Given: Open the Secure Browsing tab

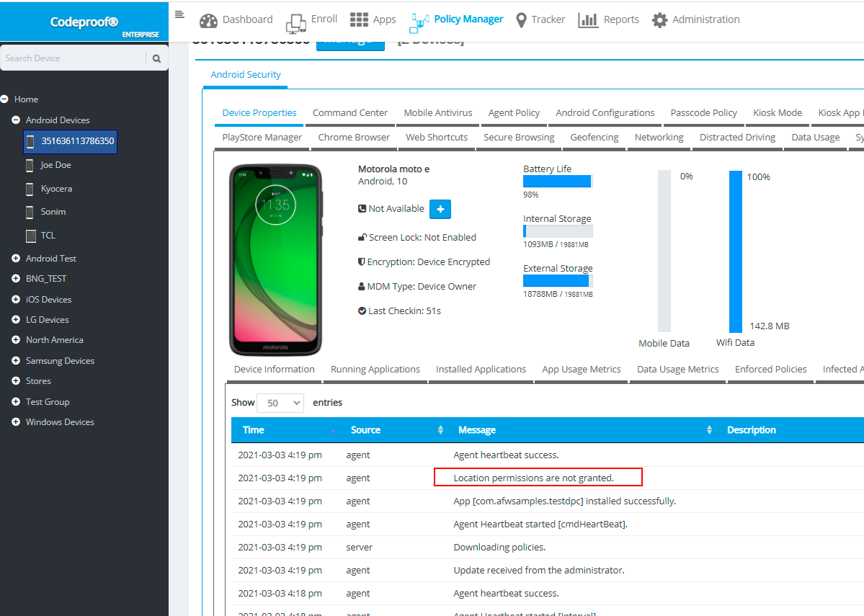Looking at the screenshot, I should pyautogui.click(x=519, y=138).
